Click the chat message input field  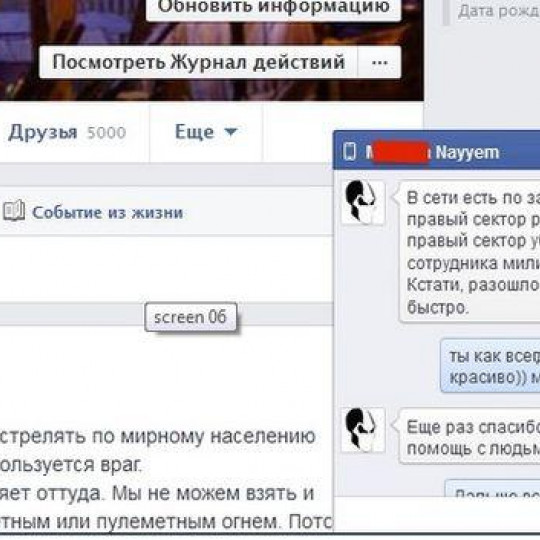(x=437, y=515)
